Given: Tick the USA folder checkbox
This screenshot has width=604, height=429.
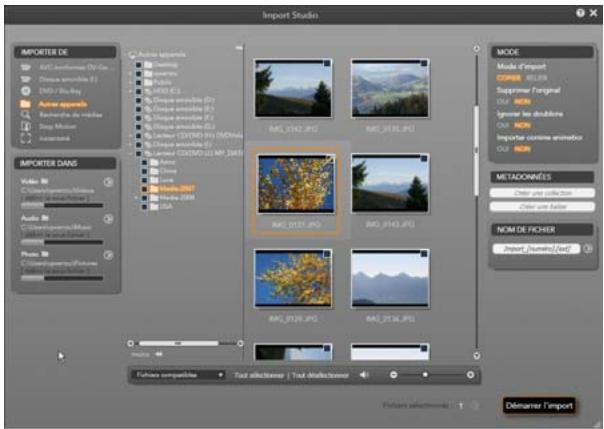Looking at the screenshot, I should pos(145,207).
